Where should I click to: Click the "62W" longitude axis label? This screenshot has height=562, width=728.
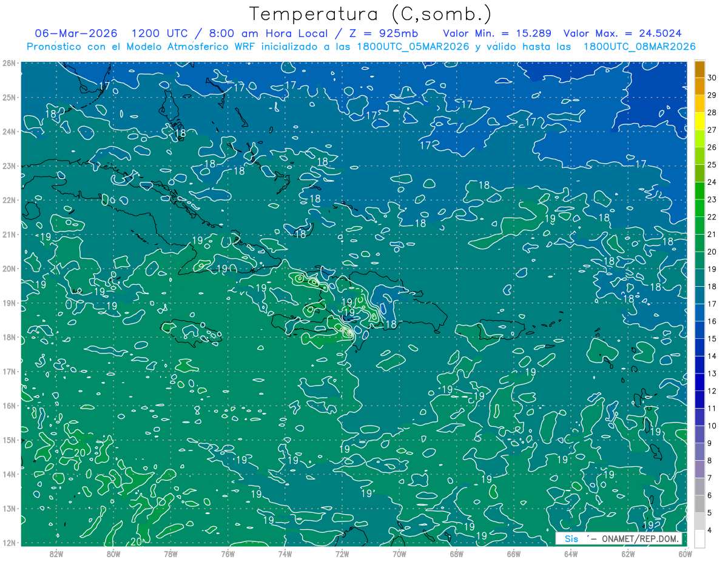coord(627,554)
